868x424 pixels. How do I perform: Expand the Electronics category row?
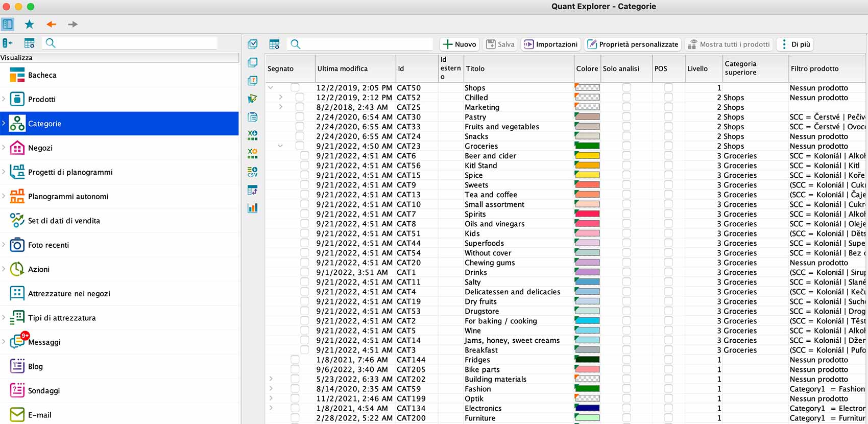pyautogui.click(x=271, y=408)
